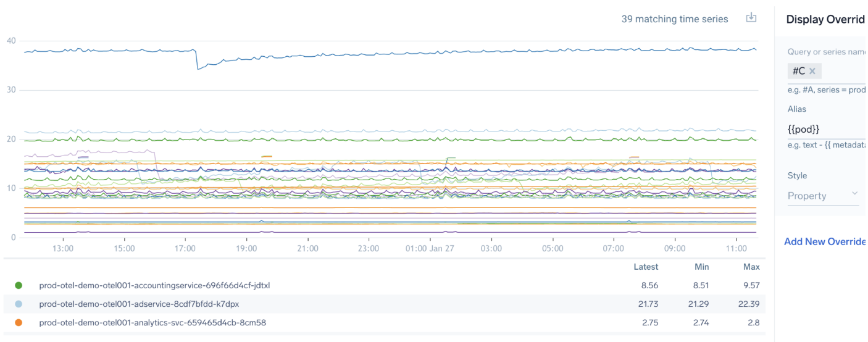
Task: Select the adservice-8cdf7bfdd-k7dpx series row
Action: 139,304
